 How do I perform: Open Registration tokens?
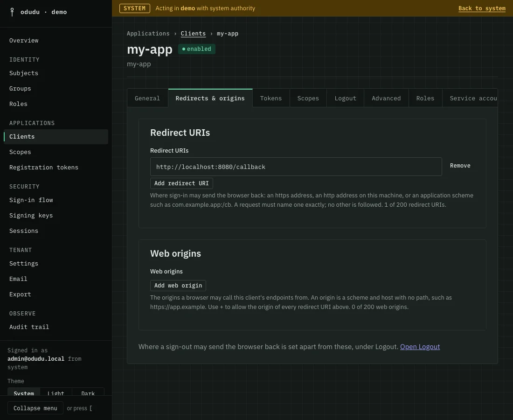coord(44,167)
